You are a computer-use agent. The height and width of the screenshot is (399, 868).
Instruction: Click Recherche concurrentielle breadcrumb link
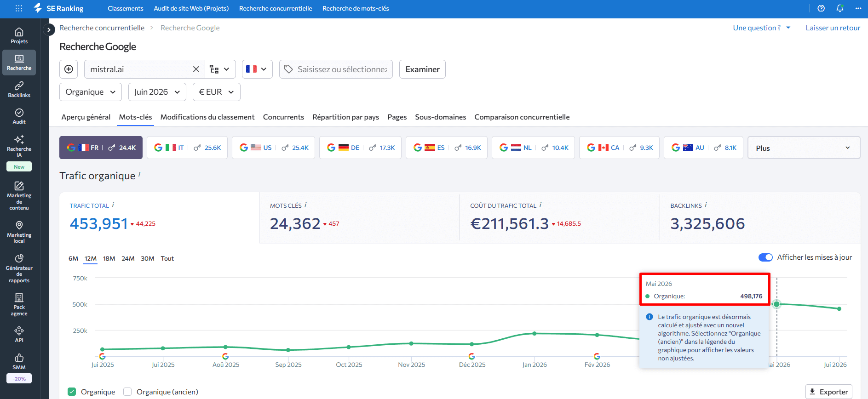coord(102,28)
